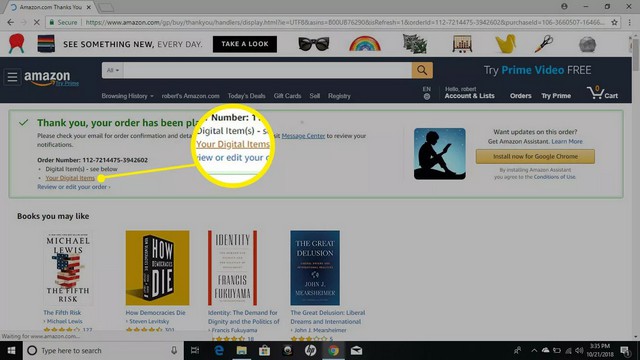Image resolution: width=640 pixels, height=360 pixels.
Task: Click the yellow swan banner product
Action: (x=505, y=44)
